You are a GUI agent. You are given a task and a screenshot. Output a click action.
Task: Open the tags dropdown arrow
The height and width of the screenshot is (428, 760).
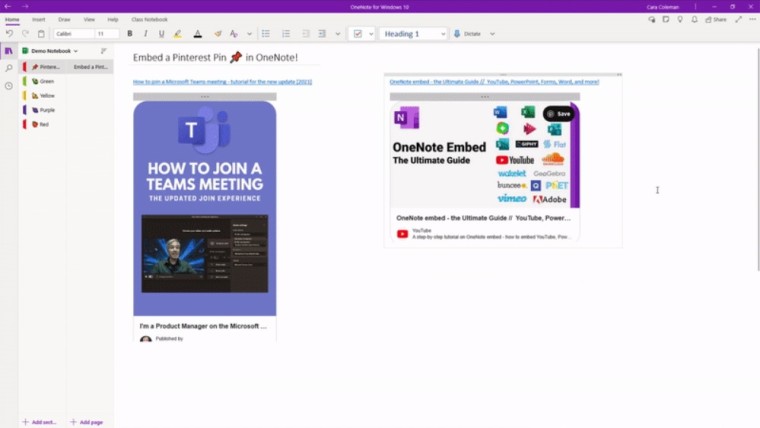(x=371, y=34)
